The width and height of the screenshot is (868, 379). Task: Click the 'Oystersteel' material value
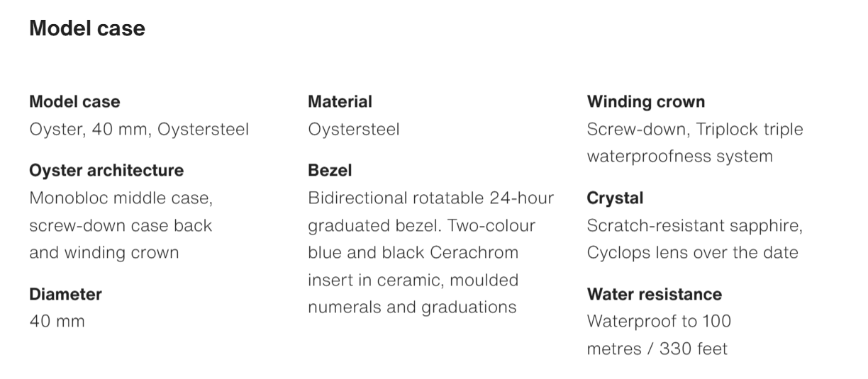[x=354, y=130]
